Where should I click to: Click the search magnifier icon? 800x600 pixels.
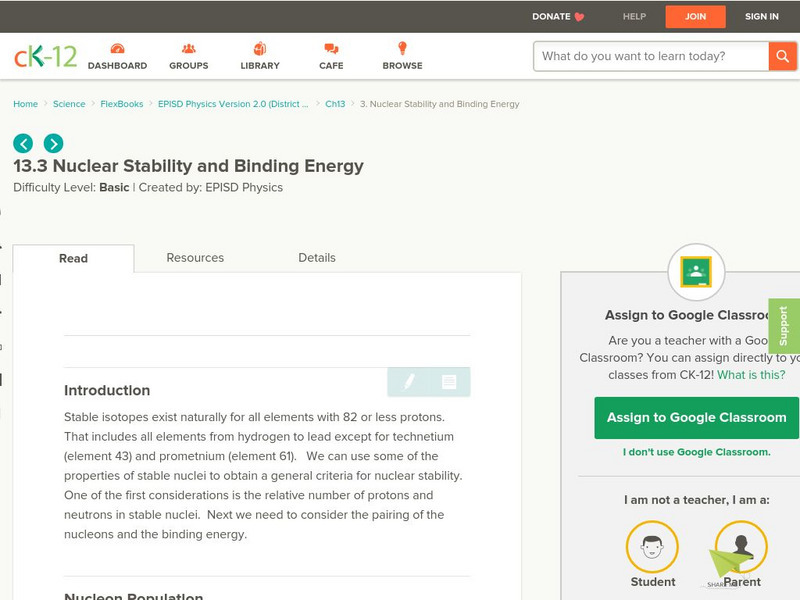click(781, 56)
